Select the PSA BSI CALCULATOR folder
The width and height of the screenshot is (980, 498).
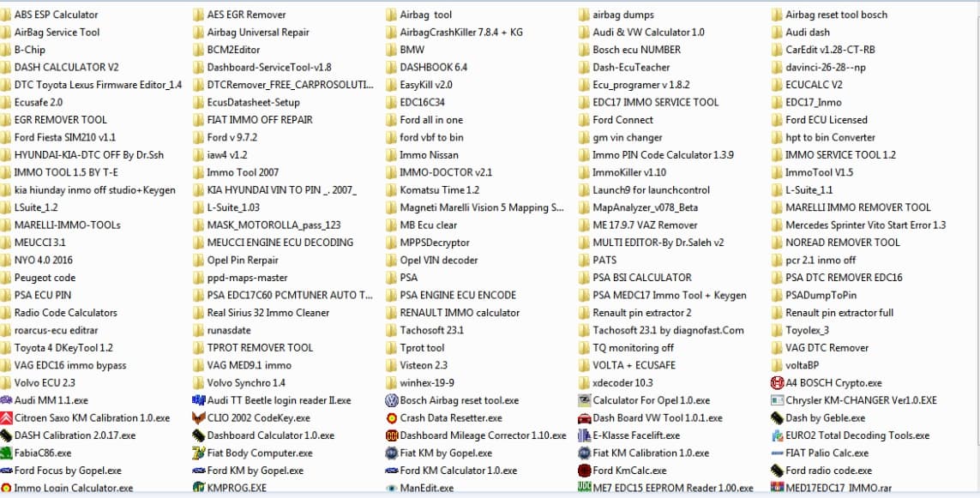click(635, 278)
